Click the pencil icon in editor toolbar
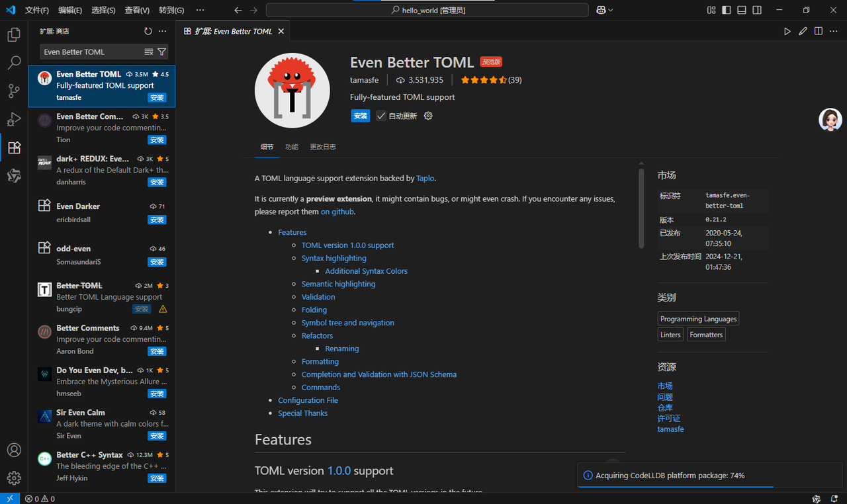 (803, 31)
